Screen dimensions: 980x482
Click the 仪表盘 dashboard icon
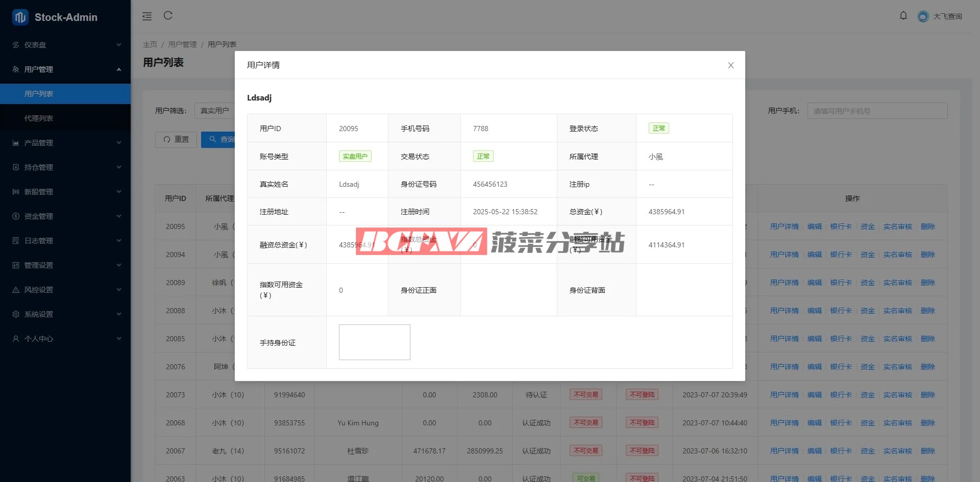tap(16, 45)
